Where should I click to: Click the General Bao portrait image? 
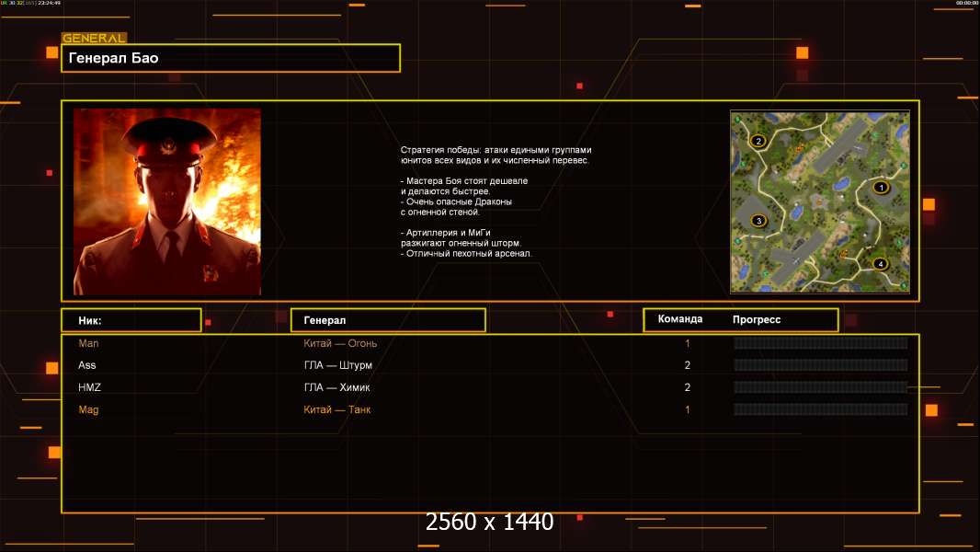(167, 201)
